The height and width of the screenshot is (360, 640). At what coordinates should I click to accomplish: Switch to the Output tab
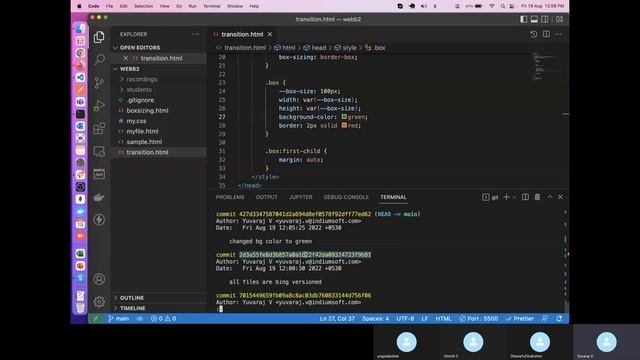click(266, 197)
